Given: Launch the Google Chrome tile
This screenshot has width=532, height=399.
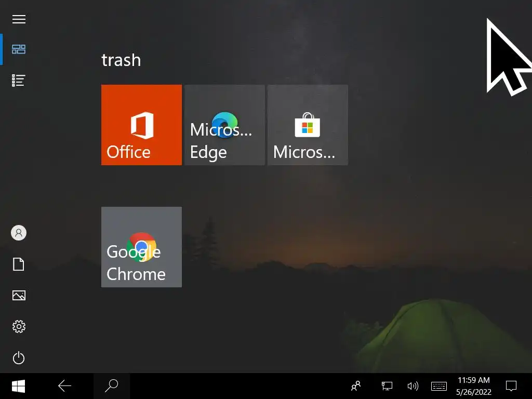Looking at the screenshot, I should [141, 247].
